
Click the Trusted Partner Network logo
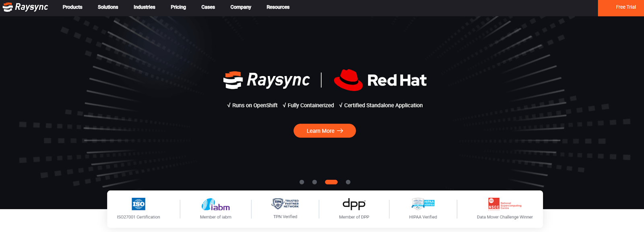(285, 203)
